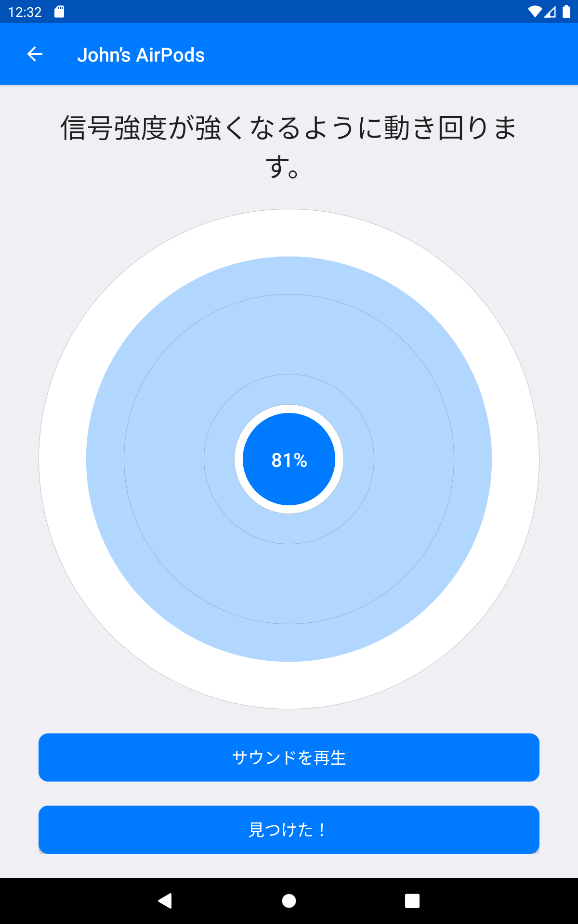Click the John's AirPods title
The width and height of the screenshot is (578, 924).
pos(141,55)
